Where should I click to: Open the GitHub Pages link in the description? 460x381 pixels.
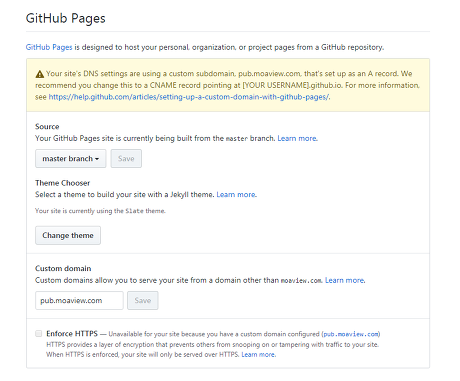point(49,47)
